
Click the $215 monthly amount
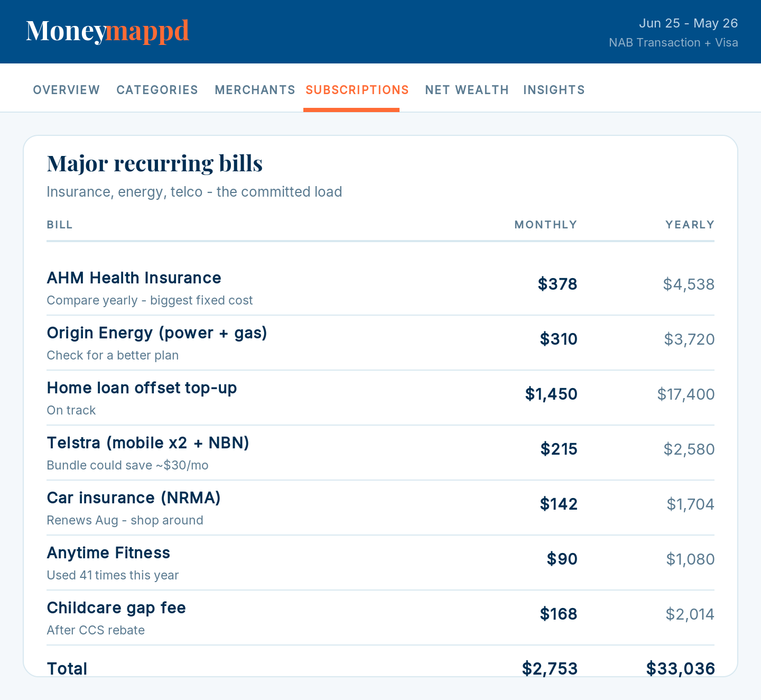click(559, 449)
